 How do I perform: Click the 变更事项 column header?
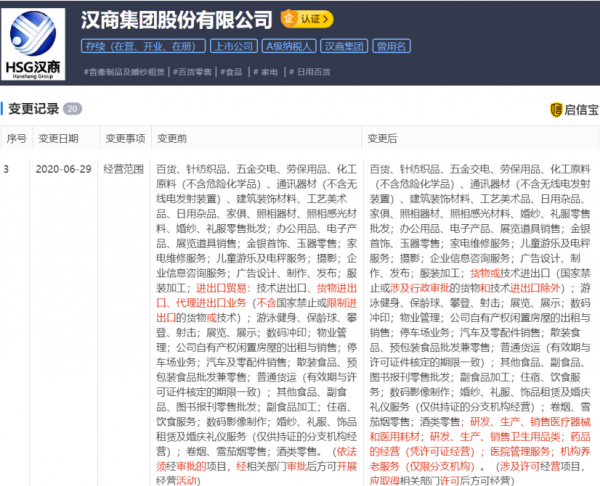pyautogui.click(x=125, y=138)
